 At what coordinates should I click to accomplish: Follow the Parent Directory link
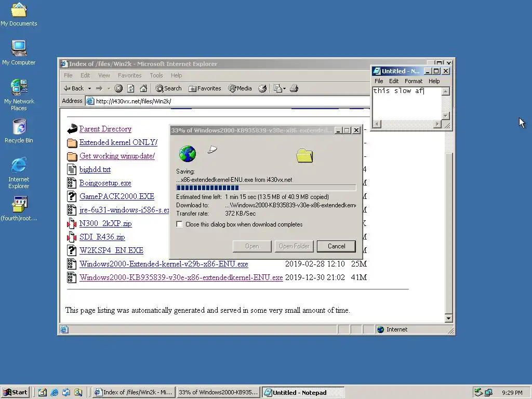point(105,129)
